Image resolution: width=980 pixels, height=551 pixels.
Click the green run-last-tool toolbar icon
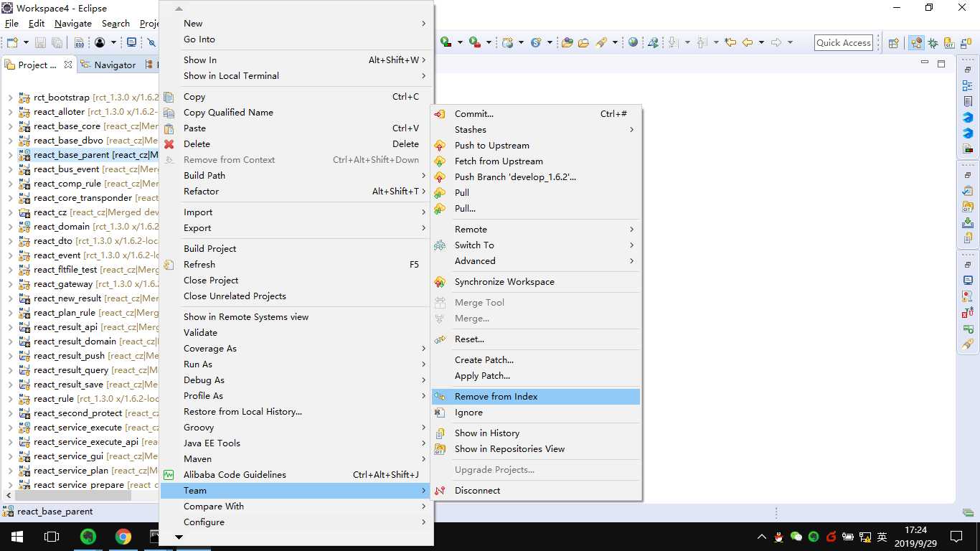point(474,42)
